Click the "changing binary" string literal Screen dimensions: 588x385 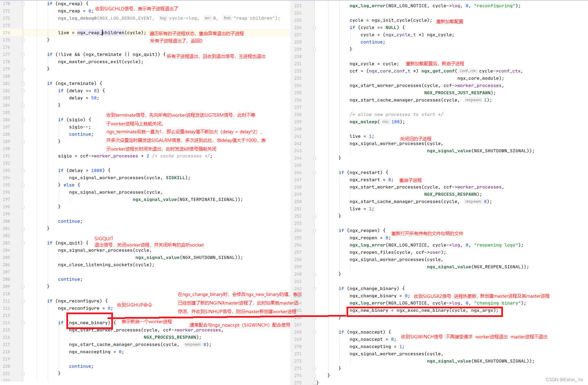point(497,303)
